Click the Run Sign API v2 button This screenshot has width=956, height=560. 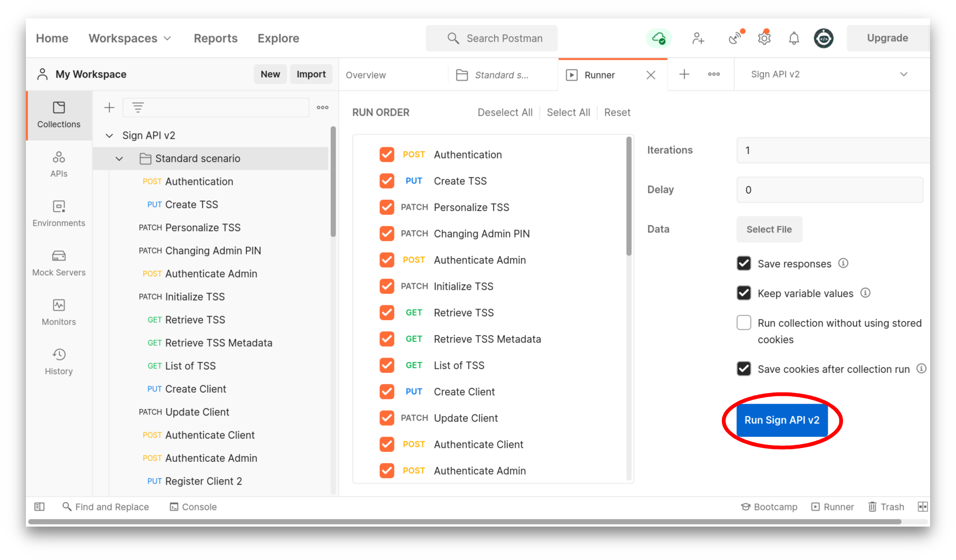[x=782, y=420]
